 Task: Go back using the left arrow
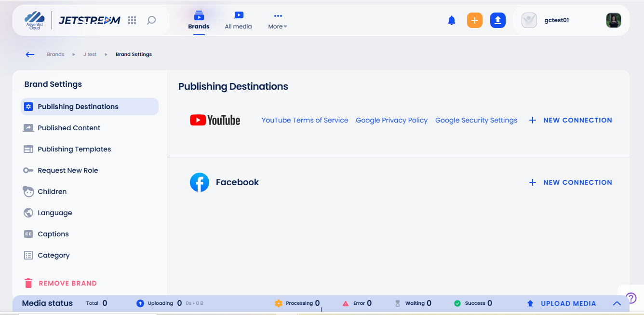point(30,55)
